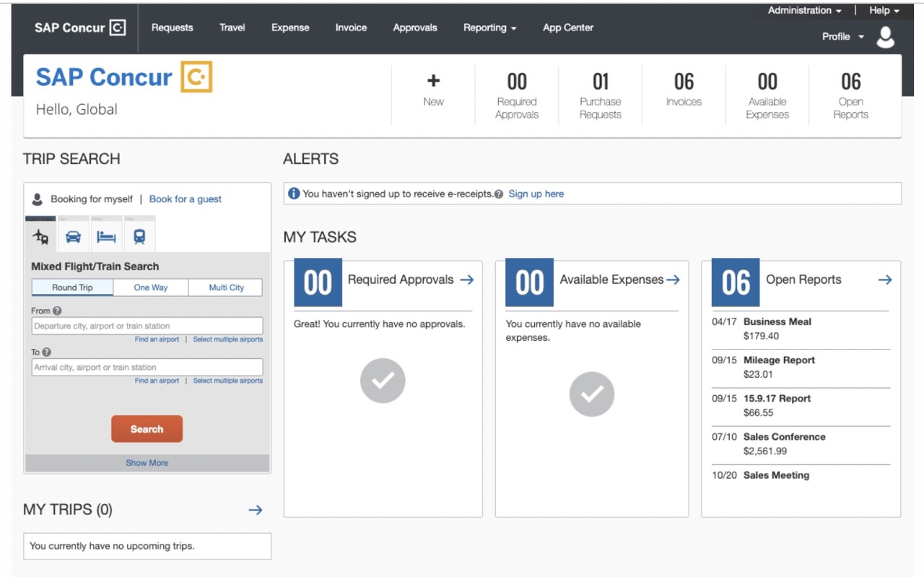Click Find an airport under To field
The image size is (924, 577).
click(x=157, y=381)
